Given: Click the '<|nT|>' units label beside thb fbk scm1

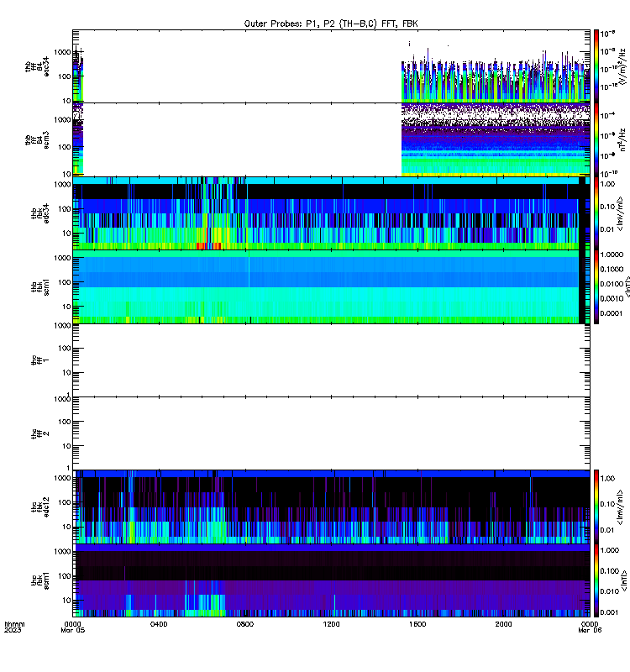Looking at the screenshot, I should pyautogui.click(x=627, y=286).
